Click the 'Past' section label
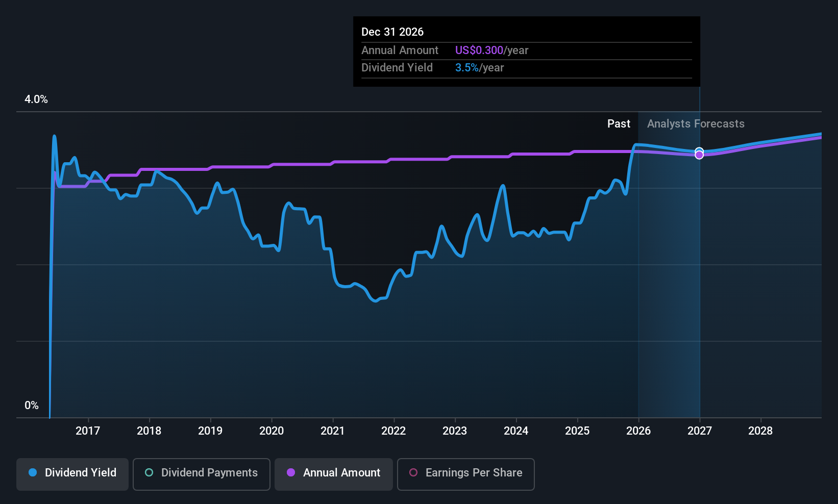 click(x=619, y=124)
